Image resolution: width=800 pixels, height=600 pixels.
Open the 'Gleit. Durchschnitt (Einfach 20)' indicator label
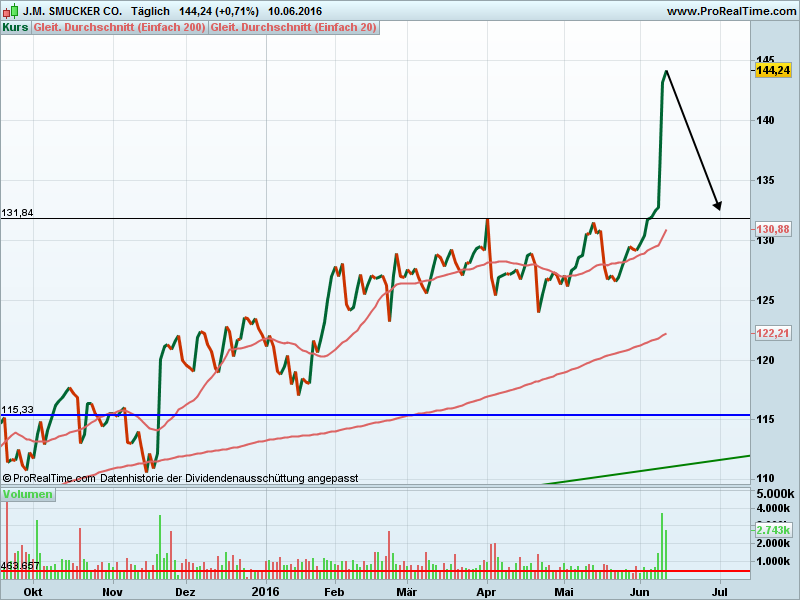294,28
